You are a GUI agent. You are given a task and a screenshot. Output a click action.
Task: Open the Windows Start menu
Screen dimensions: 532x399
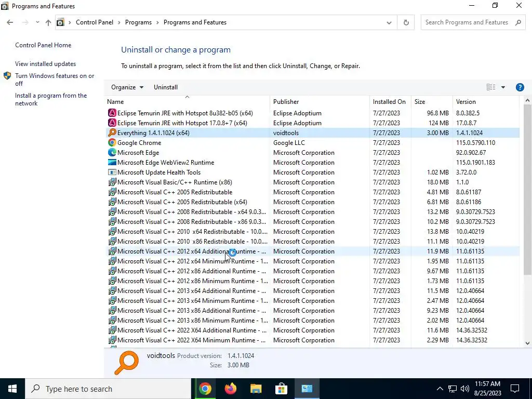pyautogui.click(x=12, y=389)
